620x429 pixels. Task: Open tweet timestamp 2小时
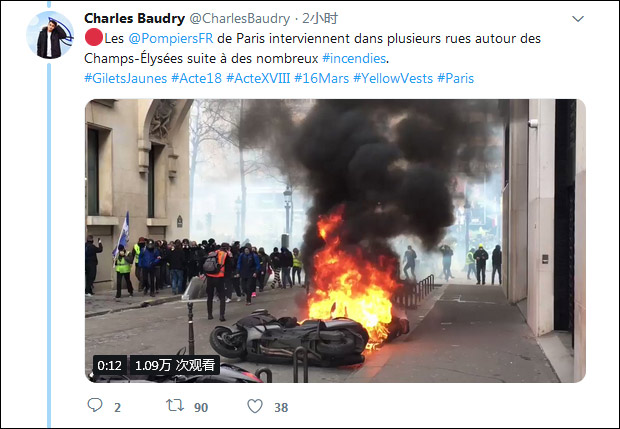[320, 18]
